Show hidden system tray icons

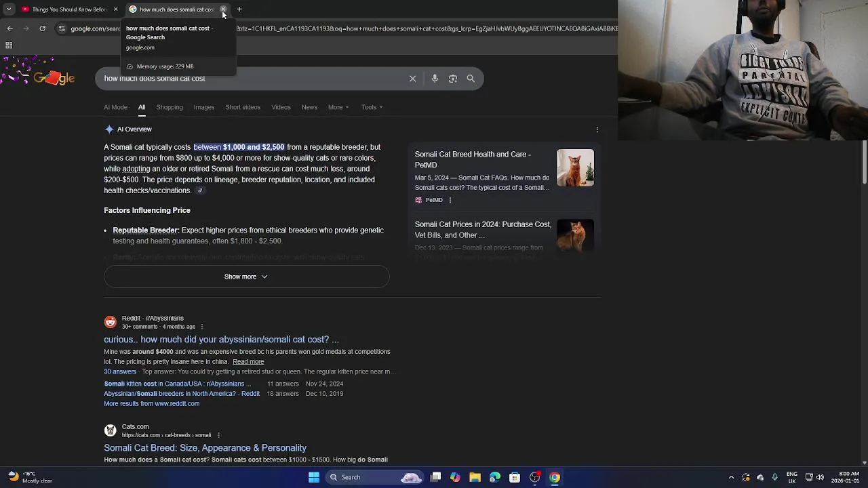tap(731, 477)
